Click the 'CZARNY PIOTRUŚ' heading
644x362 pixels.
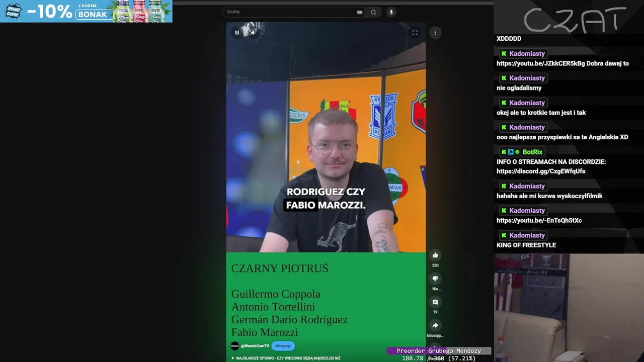280,268
